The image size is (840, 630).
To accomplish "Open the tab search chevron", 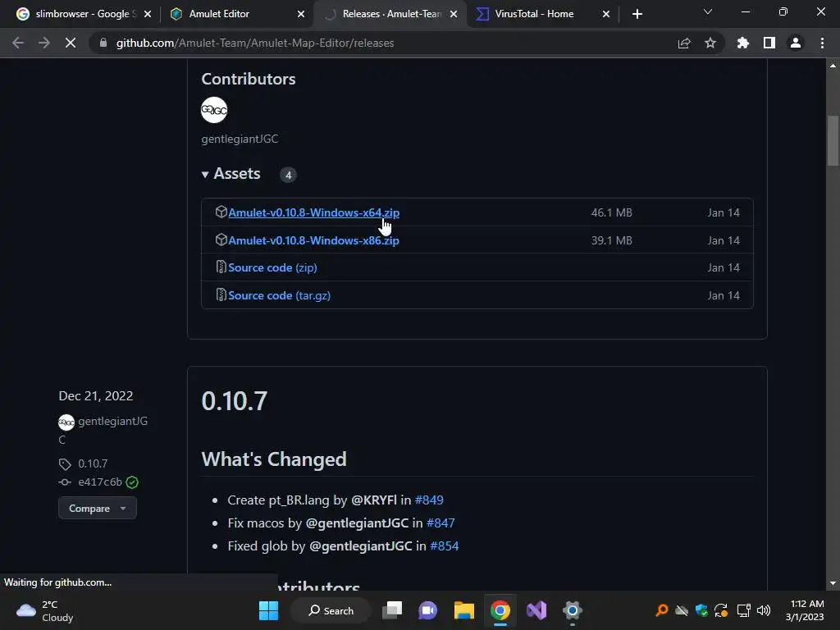I will click(x=708, y=11).
